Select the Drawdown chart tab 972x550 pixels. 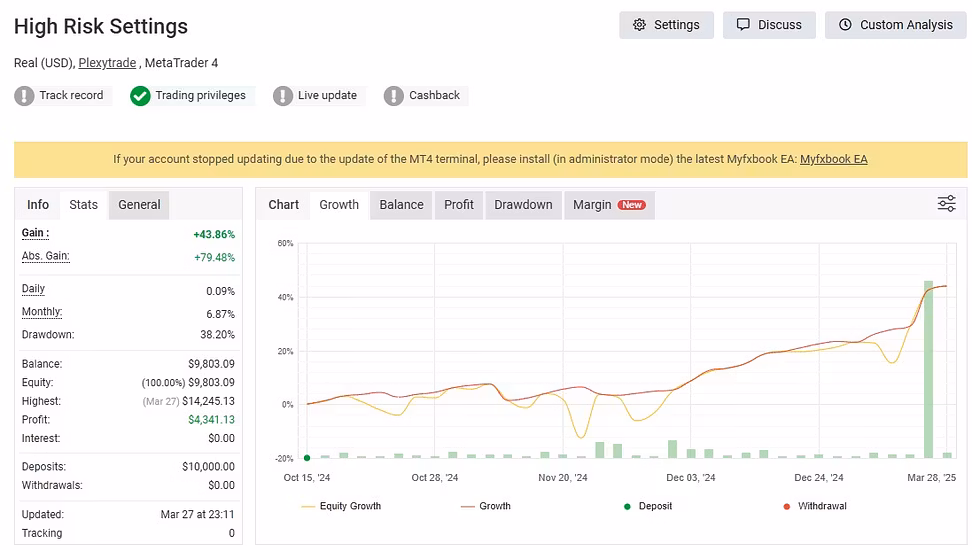pos(523,205)
